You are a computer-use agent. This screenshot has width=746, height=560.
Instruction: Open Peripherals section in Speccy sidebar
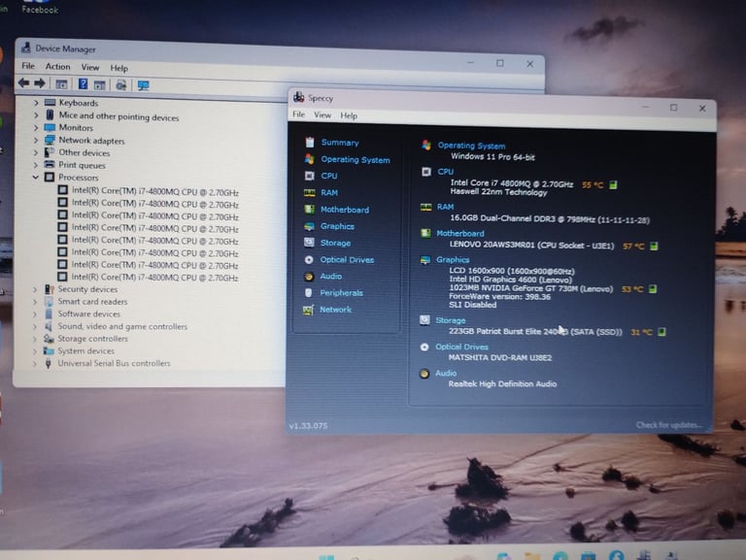click(x=341, y=293)
